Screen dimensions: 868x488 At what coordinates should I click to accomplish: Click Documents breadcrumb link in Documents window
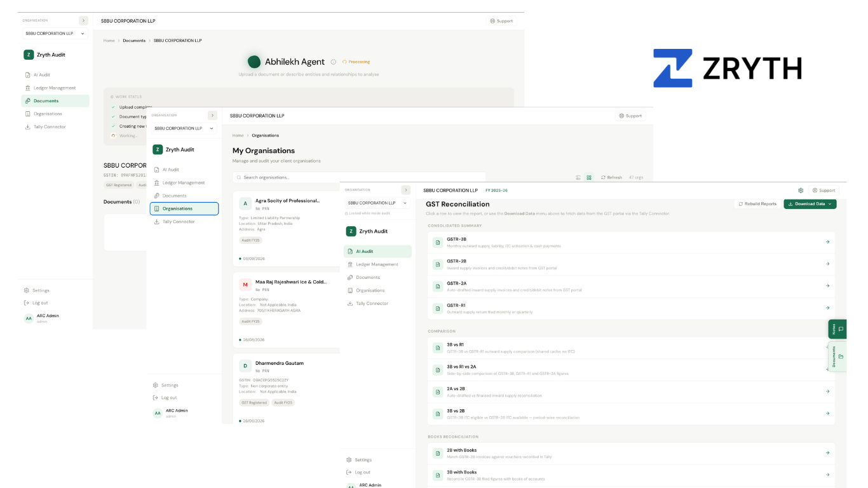134,41
